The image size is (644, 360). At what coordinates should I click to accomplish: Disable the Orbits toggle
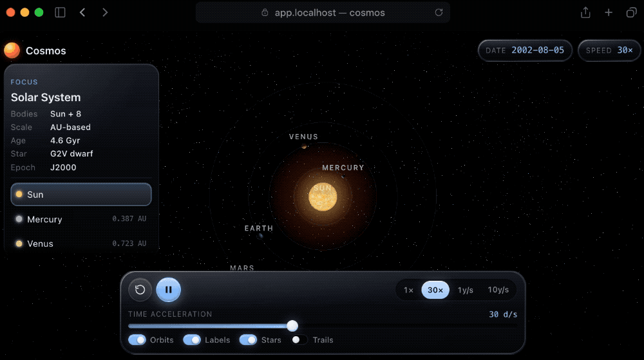137,340
